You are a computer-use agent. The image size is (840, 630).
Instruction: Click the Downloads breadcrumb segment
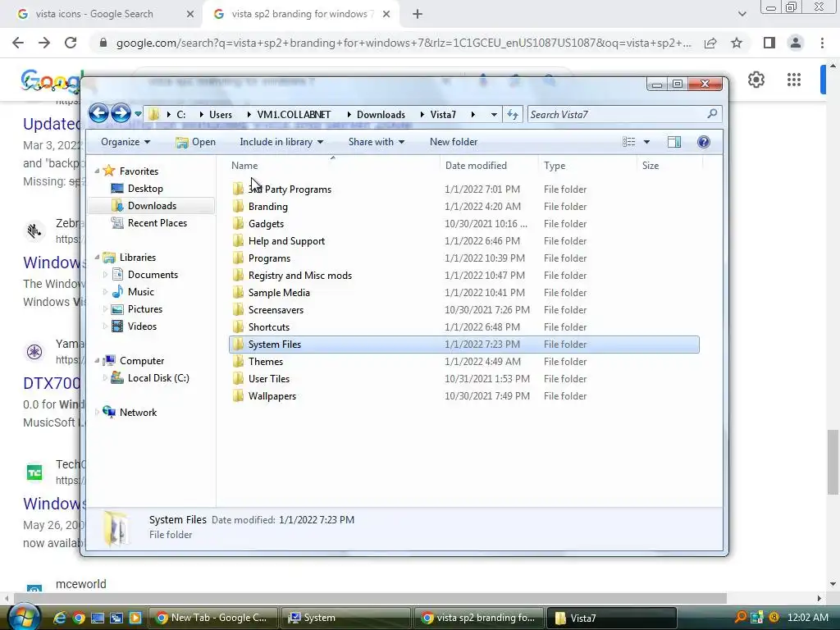coord(381,115)
